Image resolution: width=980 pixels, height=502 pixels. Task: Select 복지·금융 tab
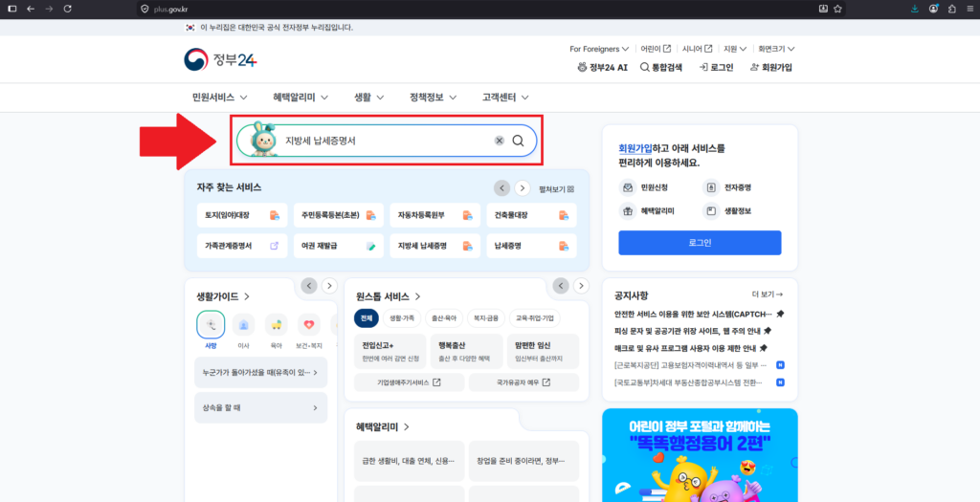tap(486, 317)
